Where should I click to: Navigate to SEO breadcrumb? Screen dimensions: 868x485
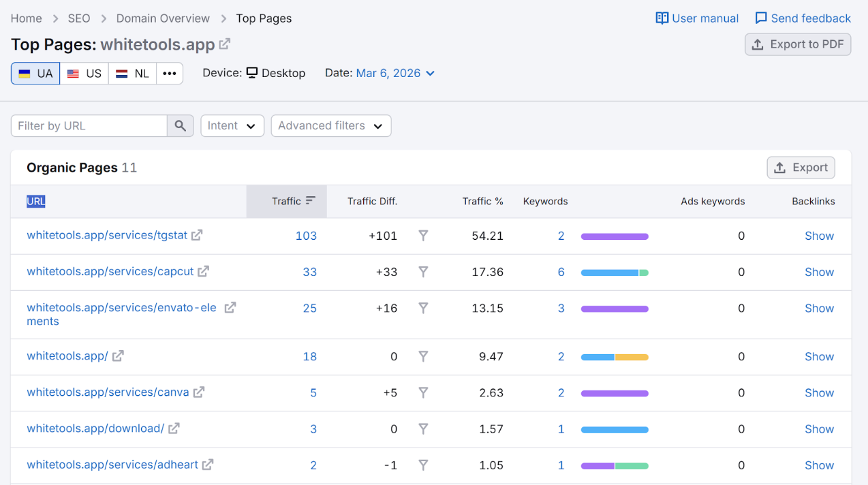79,18
